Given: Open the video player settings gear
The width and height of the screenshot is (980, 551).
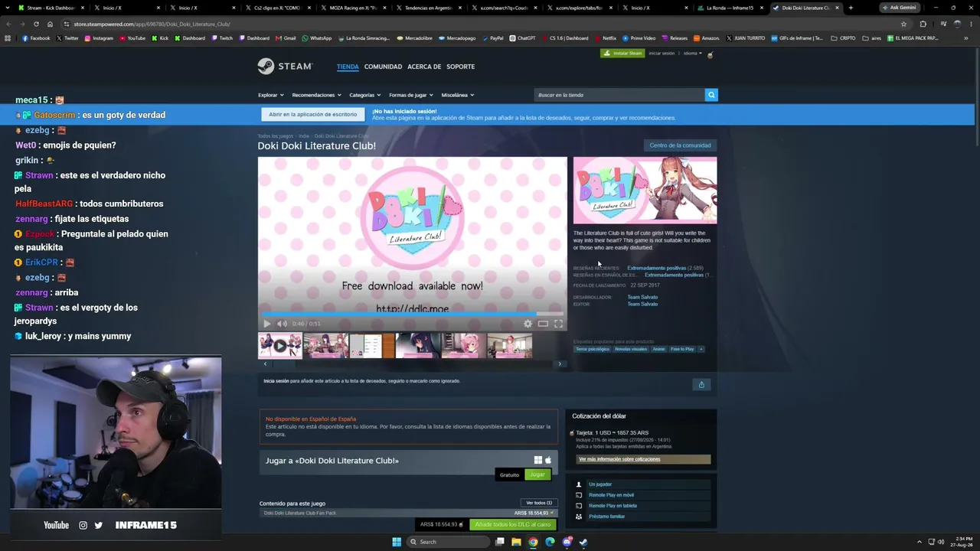Looking at the screenshot, I should [x=528, y=324].
